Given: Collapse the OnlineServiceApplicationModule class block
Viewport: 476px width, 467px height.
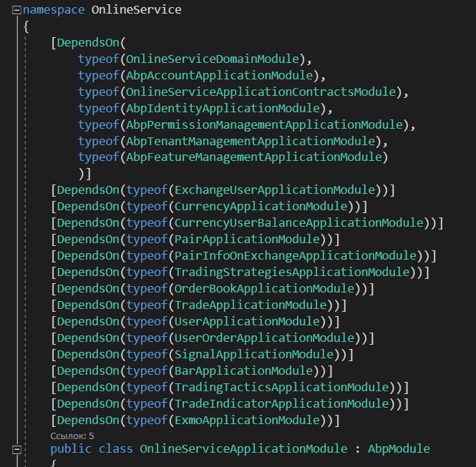Looking at the screenshot, I should click(x=16, y=449).
